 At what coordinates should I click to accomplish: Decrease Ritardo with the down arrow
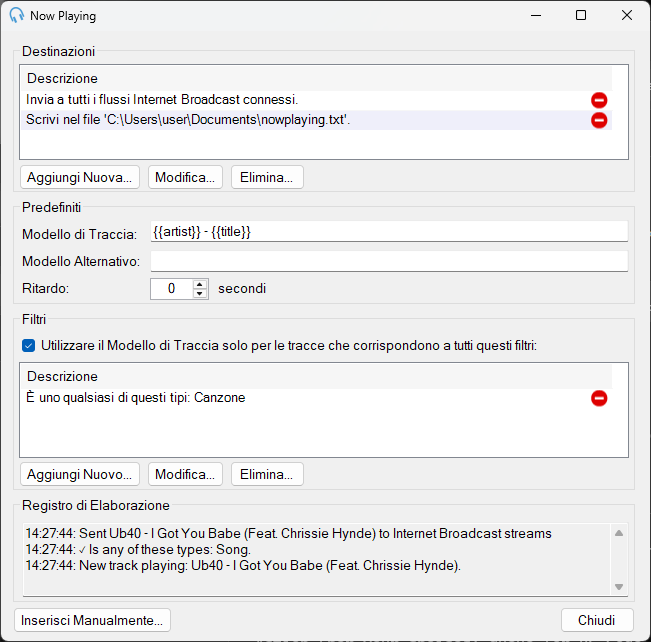[200, 293]
